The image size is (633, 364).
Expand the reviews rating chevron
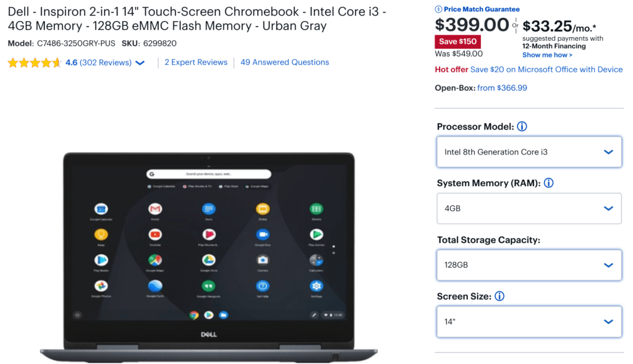click(140, 62)
